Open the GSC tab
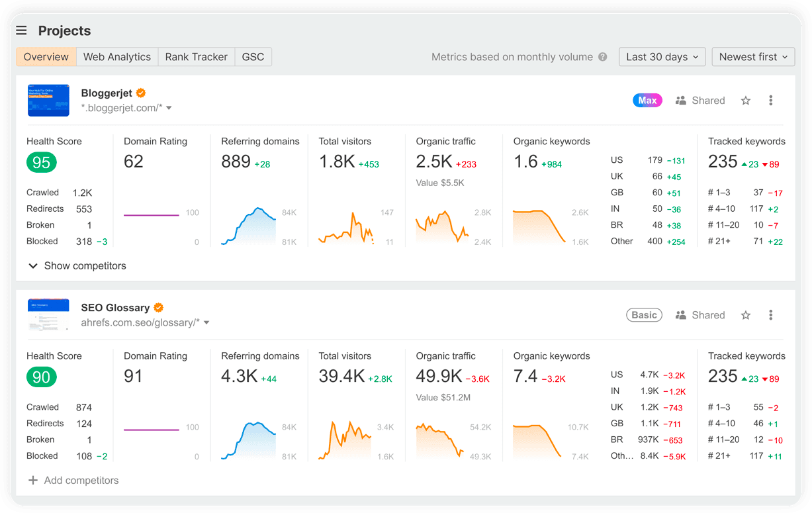Screen dimensions: 812x513 coord(253,57)
